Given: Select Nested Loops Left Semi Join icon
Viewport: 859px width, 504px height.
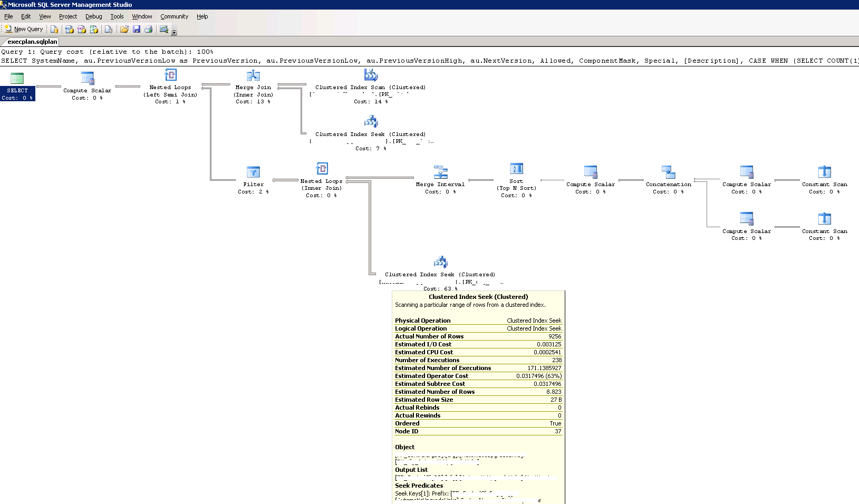Looking at the screenshot, I should tap(171, 75).
